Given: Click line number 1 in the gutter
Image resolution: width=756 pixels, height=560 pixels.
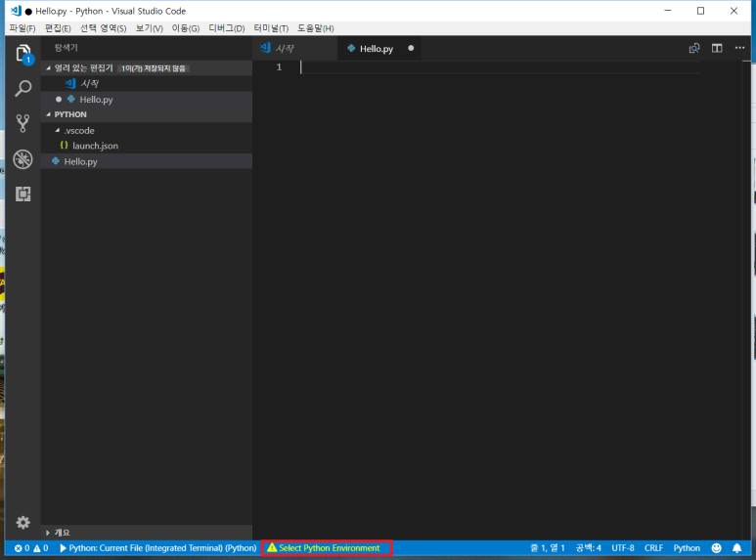Looking at the screenshot, I should coord(279,67).
